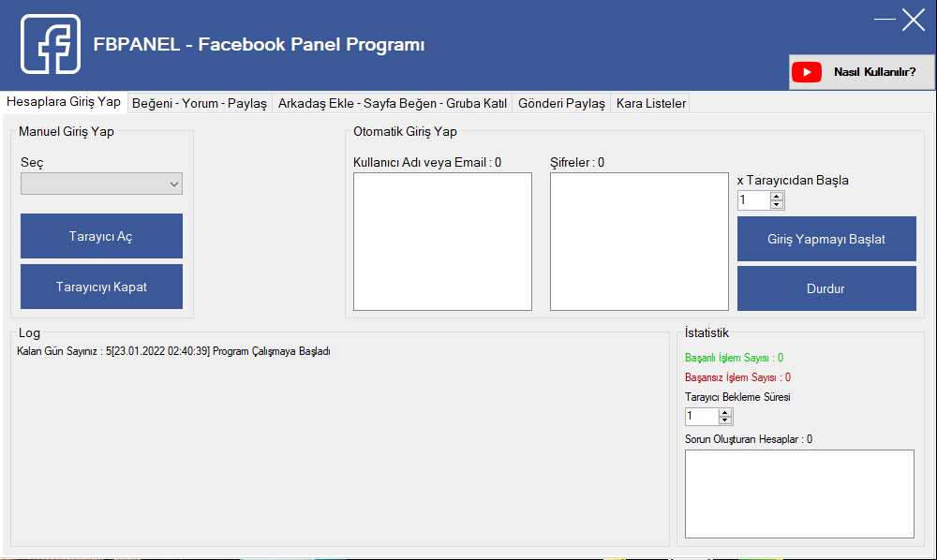Select the Hesaplara Giriş Yap tab

pos(64,102)
